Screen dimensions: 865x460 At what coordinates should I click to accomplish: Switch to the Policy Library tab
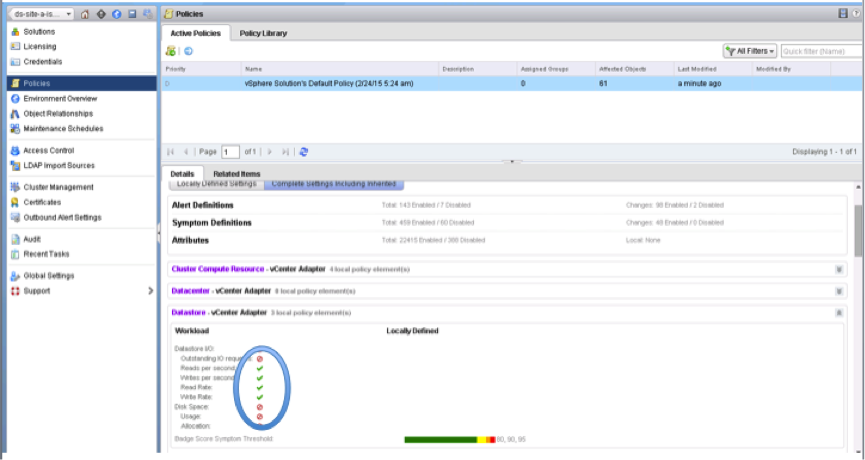tap(263, 33)
